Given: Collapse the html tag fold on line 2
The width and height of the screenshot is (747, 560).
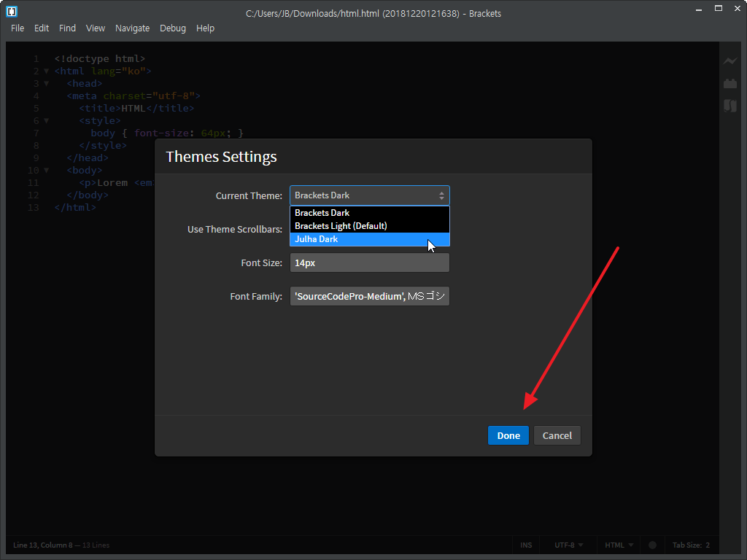Looking at the screenshot, I should [x=46, y=71].
